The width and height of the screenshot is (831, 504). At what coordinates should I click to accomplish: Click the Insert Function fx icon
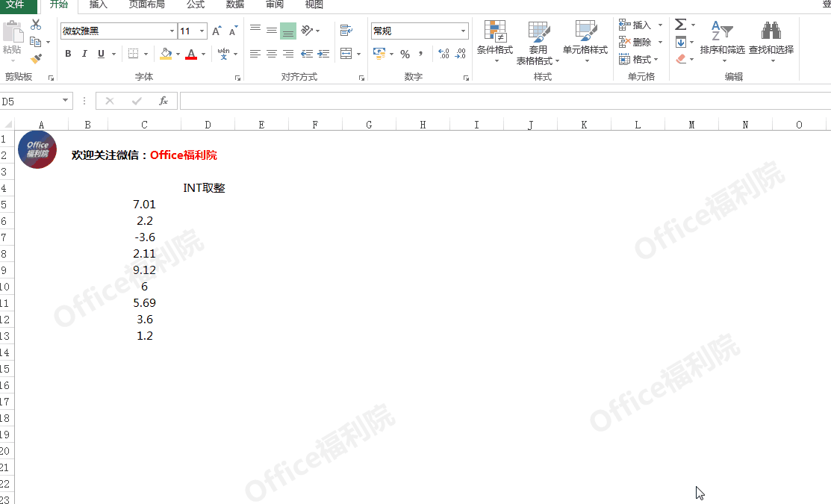(163, 101)
